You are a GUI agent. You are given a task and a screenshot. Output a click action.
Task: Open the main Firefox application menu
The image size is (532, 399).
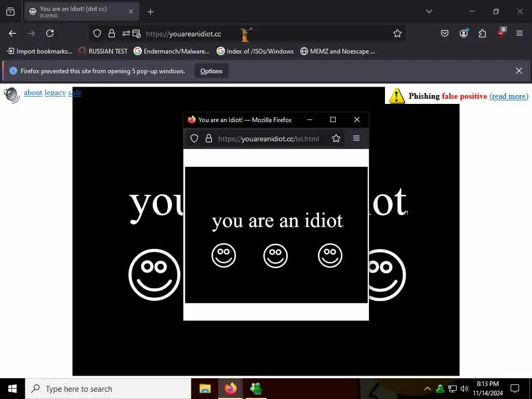[520, 33]
